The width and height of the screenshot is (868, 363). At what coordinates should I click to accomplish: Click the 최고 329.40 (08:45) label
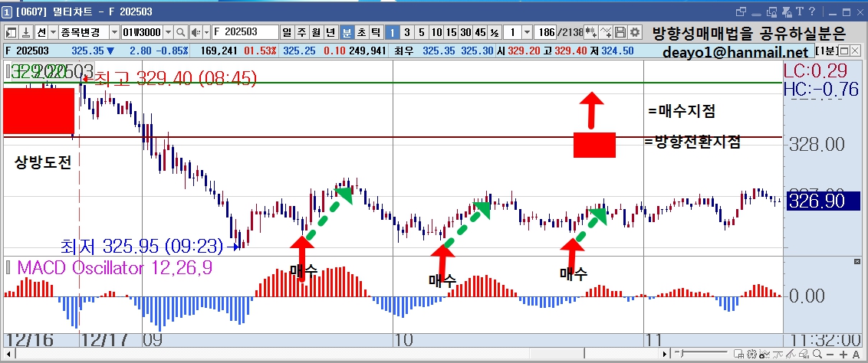click(x=176, y=79)
